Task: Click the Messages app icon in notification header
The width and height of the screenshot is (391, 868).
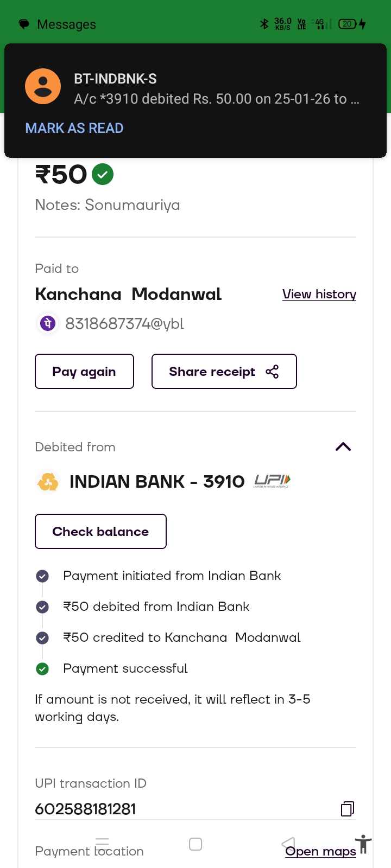Action: [x=24, y=24]
